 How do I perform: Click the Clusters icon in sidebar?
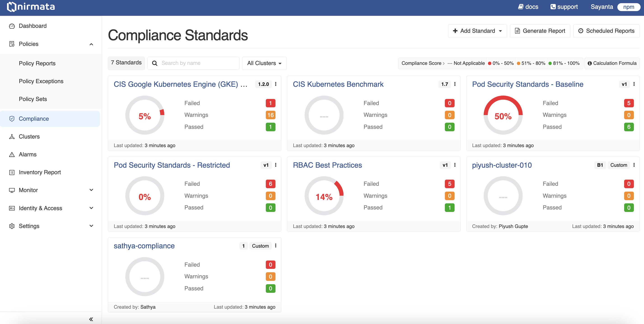coord(12,137)
